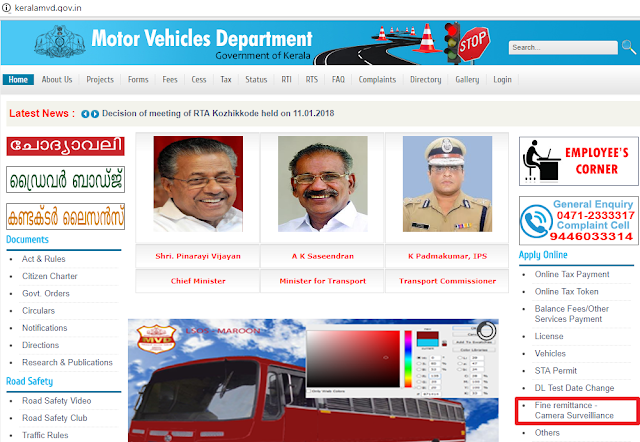Open the Tax menu

(x=226, y=80)
